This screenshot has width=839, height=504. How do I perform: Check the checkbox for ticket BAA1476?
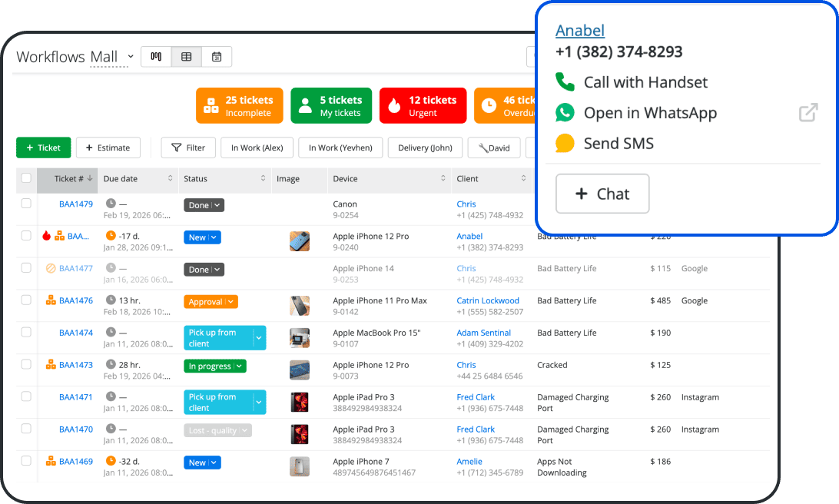coord(25,300)
